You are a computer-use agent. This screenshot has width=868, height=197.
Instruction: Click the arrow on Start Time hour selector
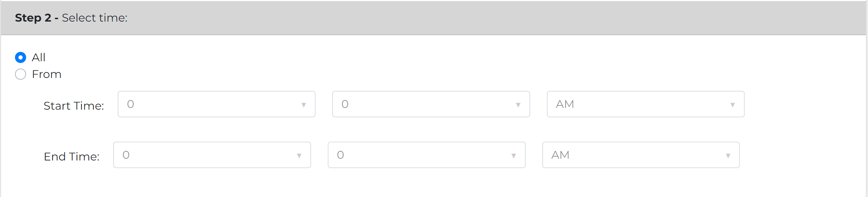(304, 105)
